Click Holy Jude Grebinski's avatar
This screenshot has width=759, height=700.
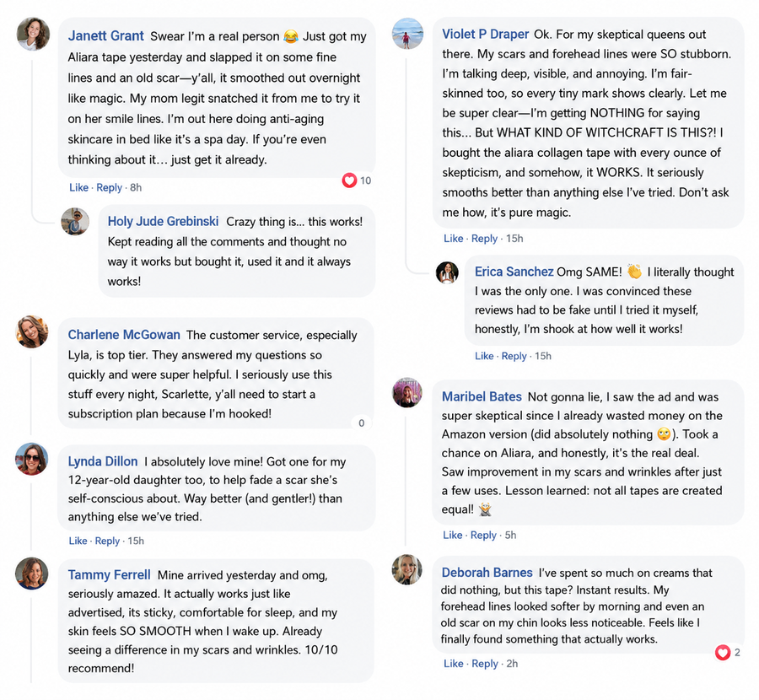pyautogui.click(x=75, y=222)
